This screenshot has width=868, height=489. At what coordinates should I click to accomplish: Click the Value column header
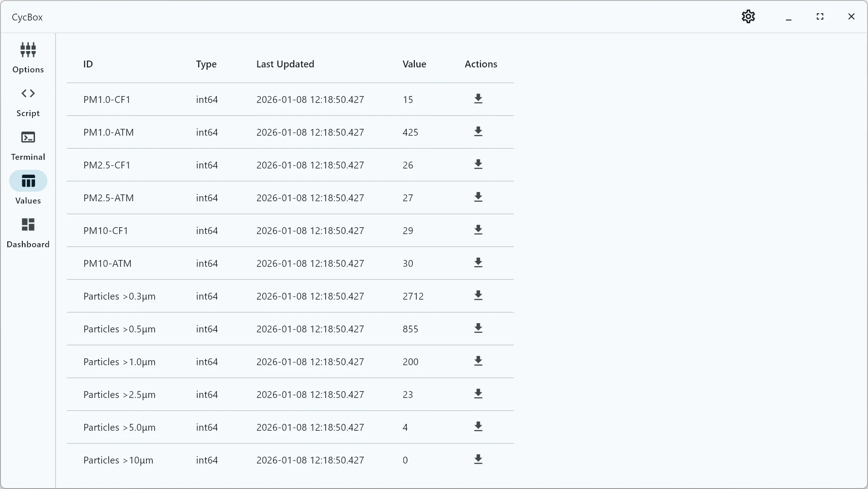414,64
